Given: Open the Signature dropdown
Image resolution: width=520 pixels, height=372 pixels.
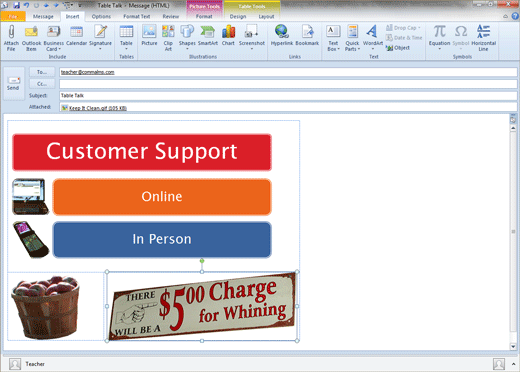Looking at the screenshot, I should click(100, 38).
